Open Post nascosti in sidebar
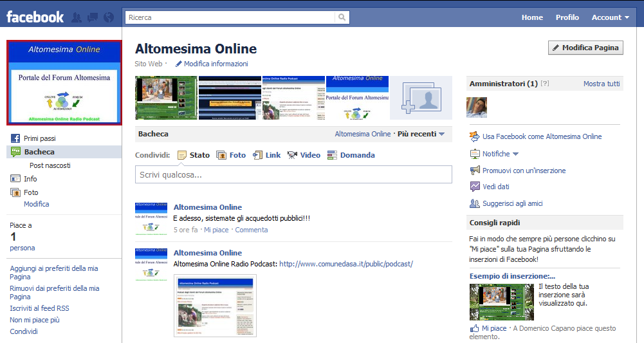Image resolution: width=644 pixels, height=343 pixels. (x=50, y=165)
